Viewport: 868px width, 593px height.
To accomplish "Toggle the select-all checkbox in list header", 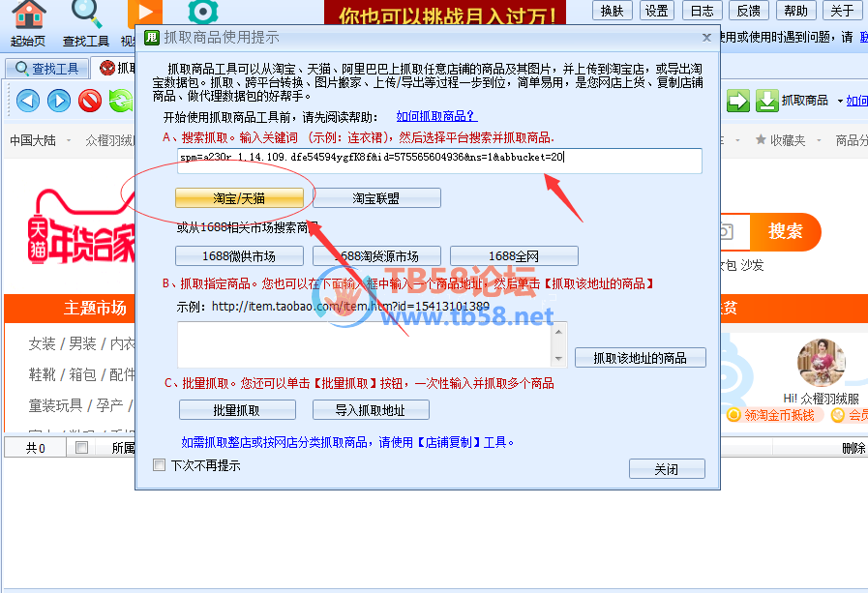I will pos(81,447).
